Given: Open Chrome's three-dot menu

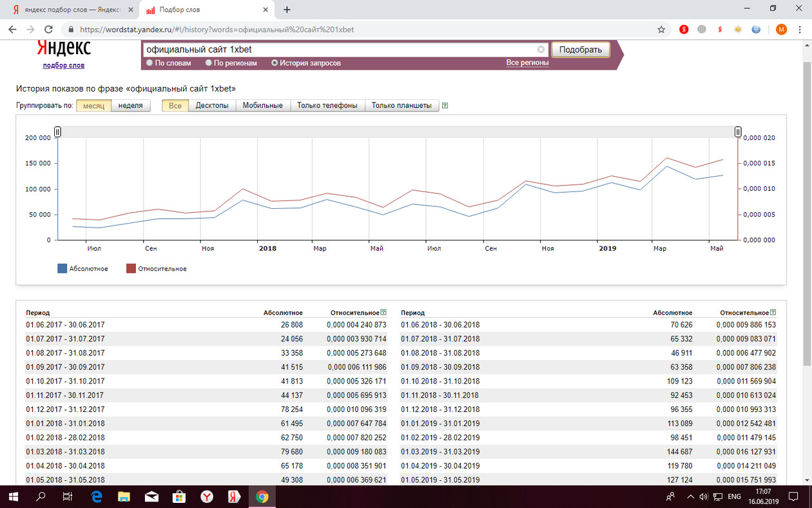Looking at the screenshot, I should [x=800, y=29].
